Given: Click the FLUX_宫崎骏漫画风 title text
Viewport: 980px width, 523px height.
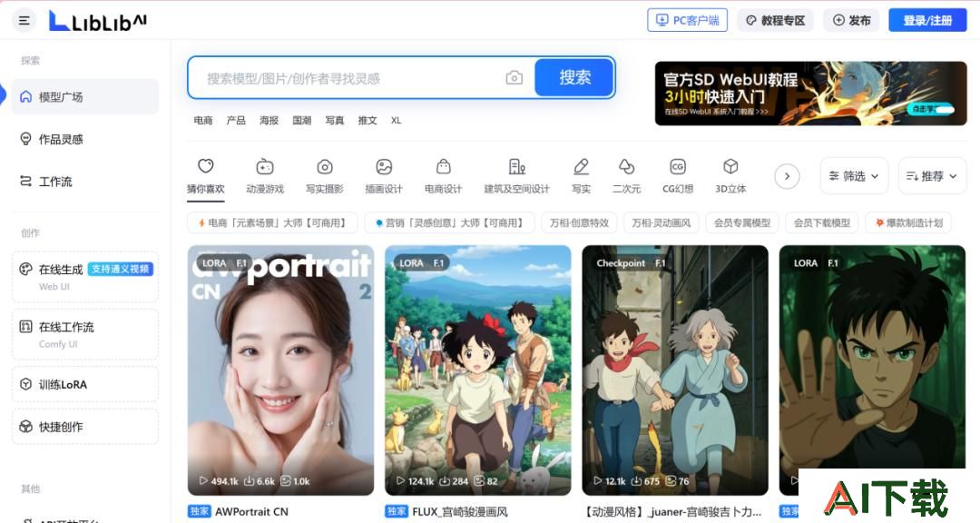Looking at the screenshot, I should point(460,512).
